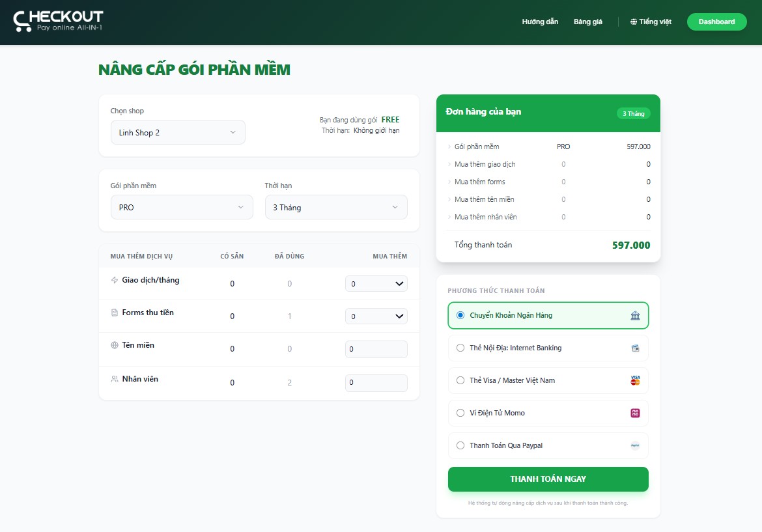Click the Dashboard button
Screen dimensions: 762x532
click(716, 22)
